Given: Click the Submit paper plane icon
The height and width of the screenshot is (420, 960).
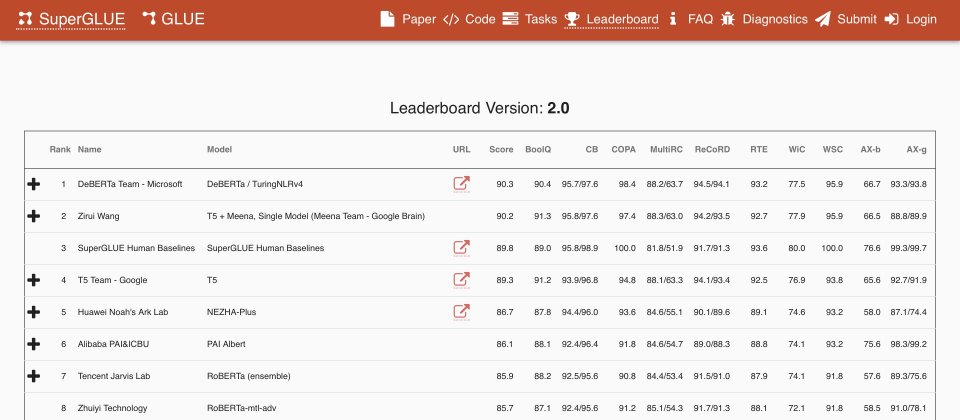Looking at the screenshot, I should coord(822,19).
